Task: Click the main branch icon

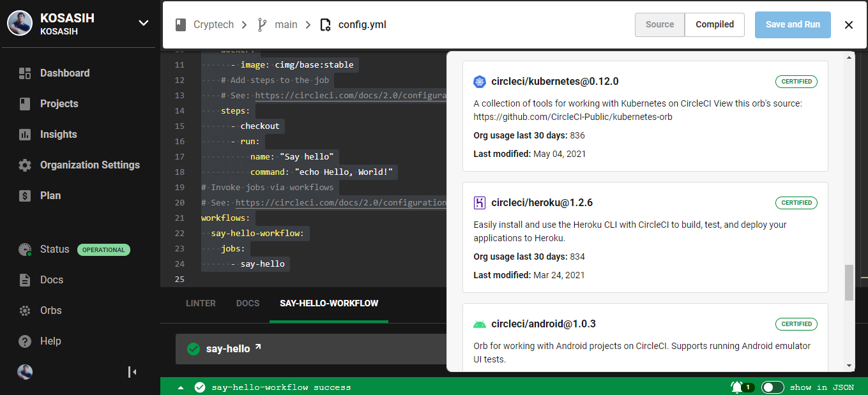Action: 262,24
